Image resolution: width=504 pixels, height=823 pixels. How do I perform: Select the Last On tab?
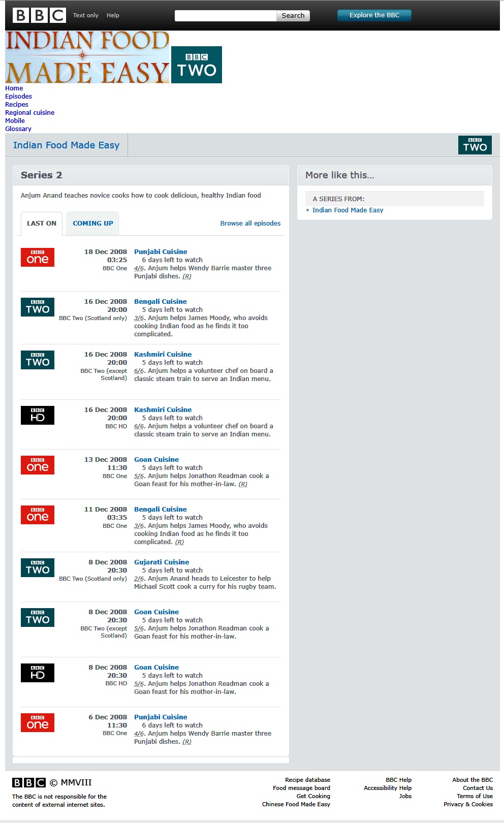42,224
